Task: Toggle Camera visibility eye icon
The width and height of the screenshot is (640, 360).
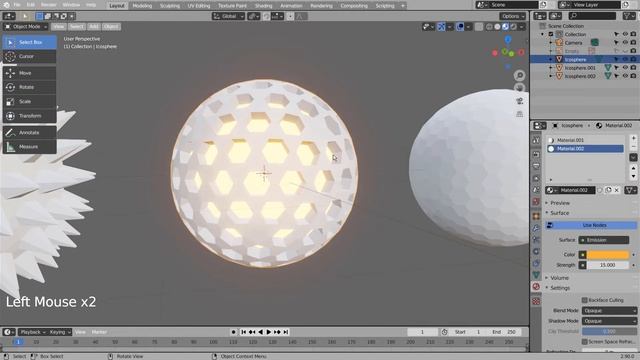Action: pos(625,42)
